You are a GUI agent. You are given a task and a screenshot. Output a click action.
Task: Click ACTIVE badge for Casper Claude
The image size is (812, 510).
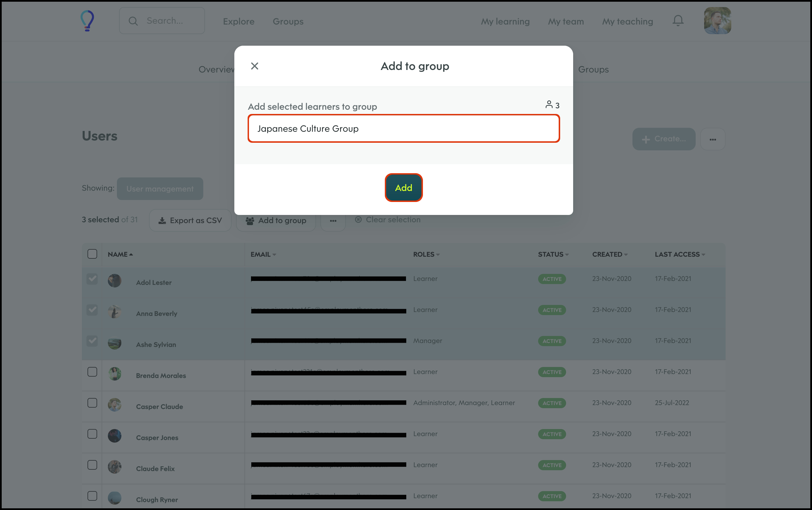(552, 403)
